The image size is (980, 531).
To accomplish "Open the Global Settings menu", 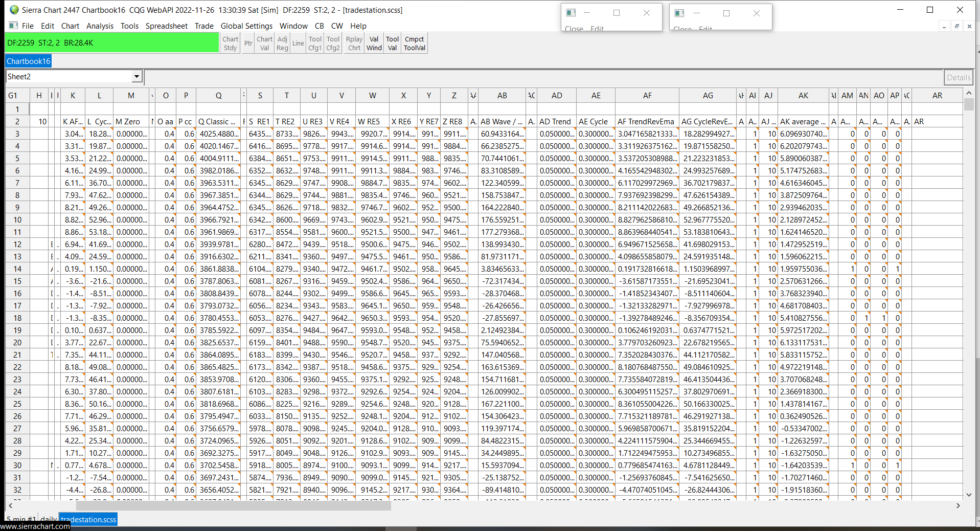I will click(246, 26).
